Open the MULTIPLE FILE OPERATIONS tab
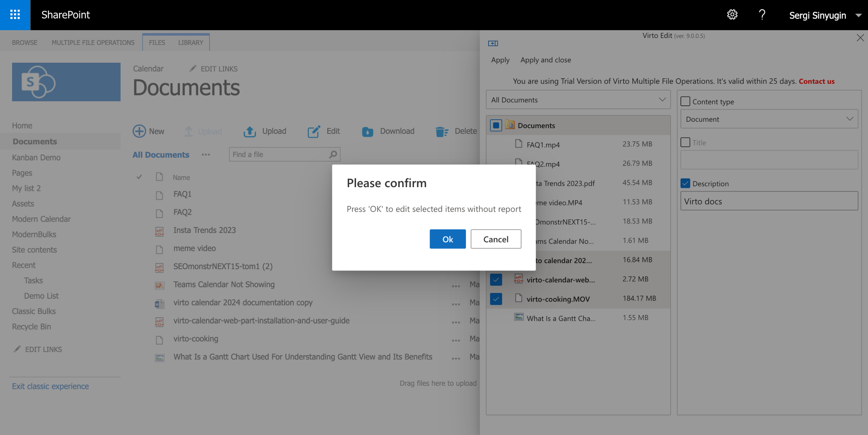Image resolution: width=868 pixels, height=435 pixels. [93, 43]
